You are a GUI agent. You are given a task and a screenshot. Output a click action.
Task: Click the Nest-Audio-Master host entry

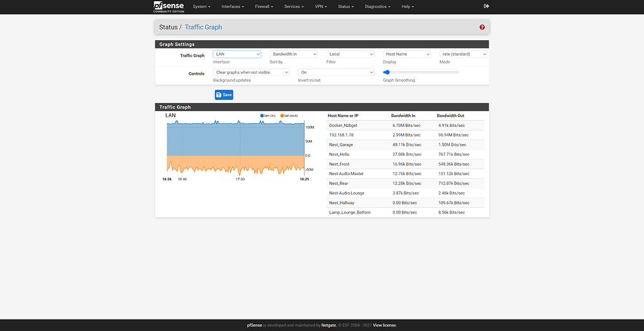(347, 173)
